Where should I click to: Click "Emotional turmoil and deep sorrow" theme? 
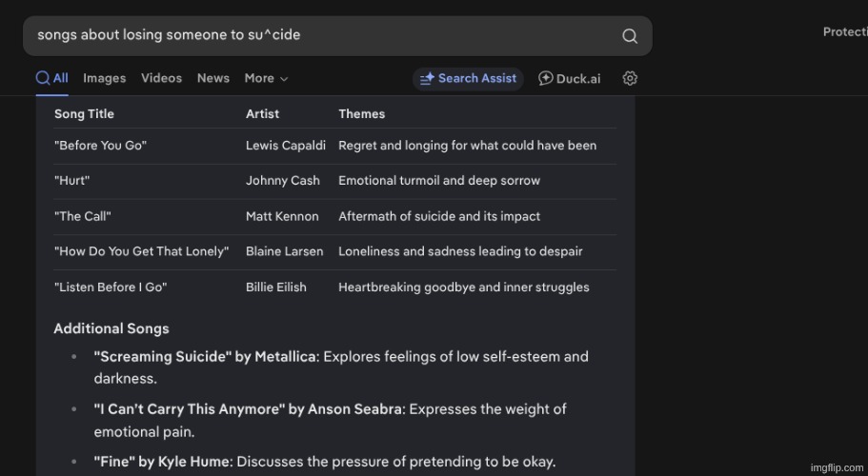[x=439, y=181]
